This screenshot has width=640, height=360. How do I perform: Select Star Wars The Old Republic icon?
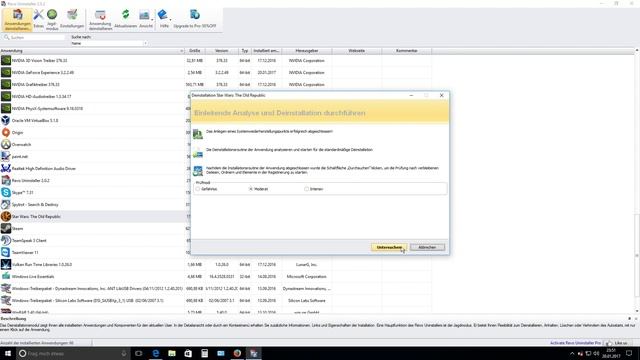pyautogui.click(x=6, y=216)
